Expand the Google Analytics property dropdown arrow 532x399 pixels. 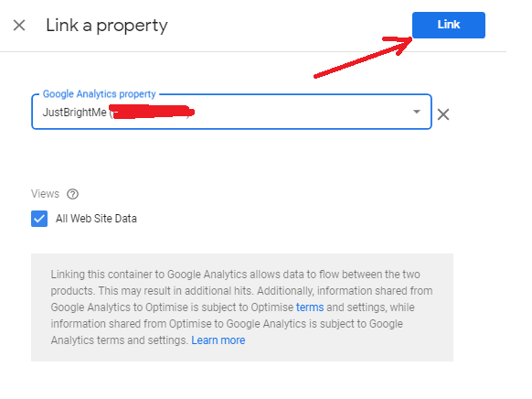pyautogui.click(x=417, y=112)
